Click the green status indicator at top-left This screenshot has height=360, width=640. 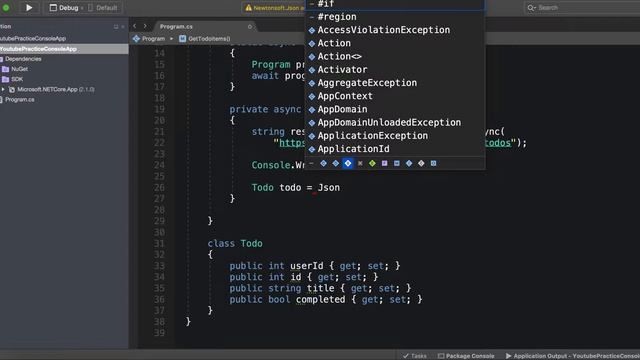click(6, 7)
